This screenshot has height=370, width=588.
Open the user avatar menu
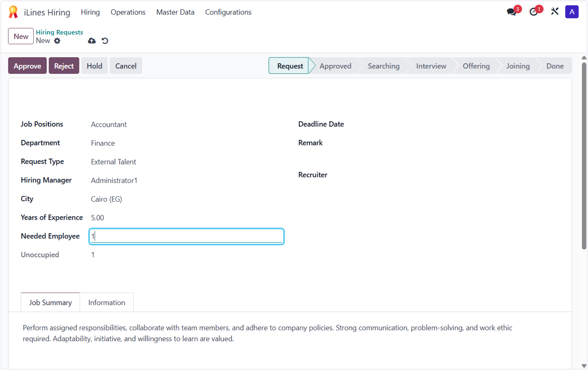tap(572, 12)
